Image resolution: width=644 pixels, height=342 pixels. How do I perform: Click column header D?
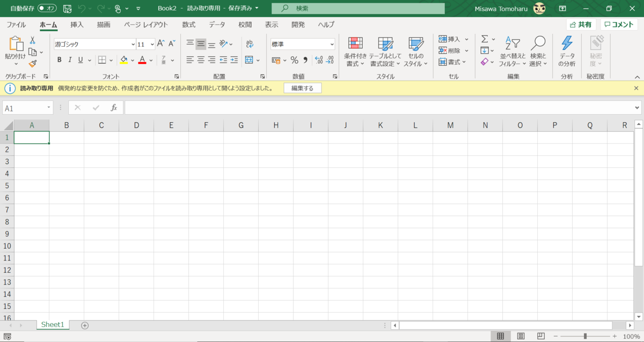point(136,125)
